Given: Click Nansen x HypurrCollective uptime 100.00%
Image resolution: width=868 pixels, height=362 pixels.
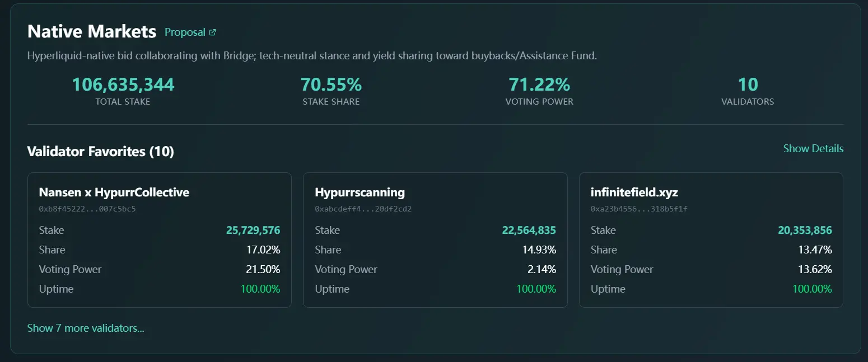Looking at the screenshot, I should [260, 289].
